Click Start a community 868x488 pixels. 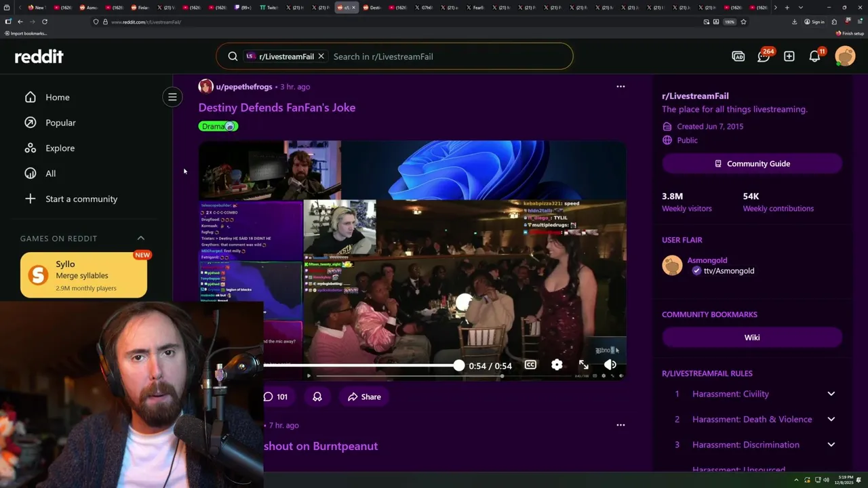81,199
